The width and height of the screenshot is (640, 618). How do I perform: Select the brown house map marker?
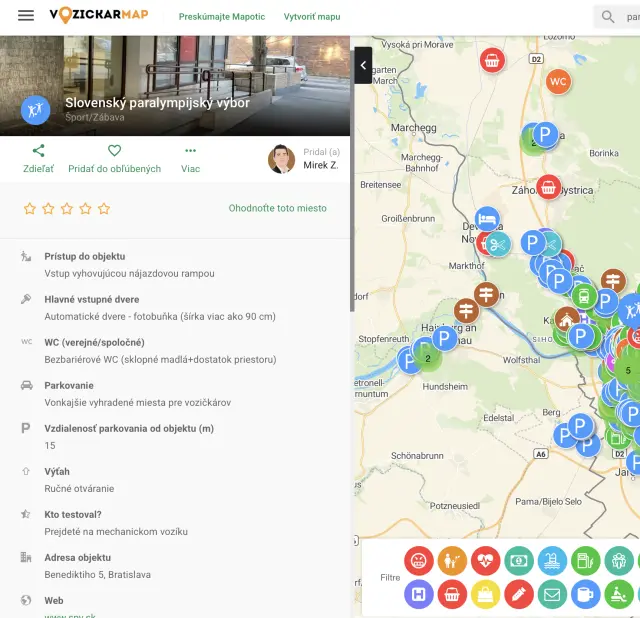click(x=567, y=320)
